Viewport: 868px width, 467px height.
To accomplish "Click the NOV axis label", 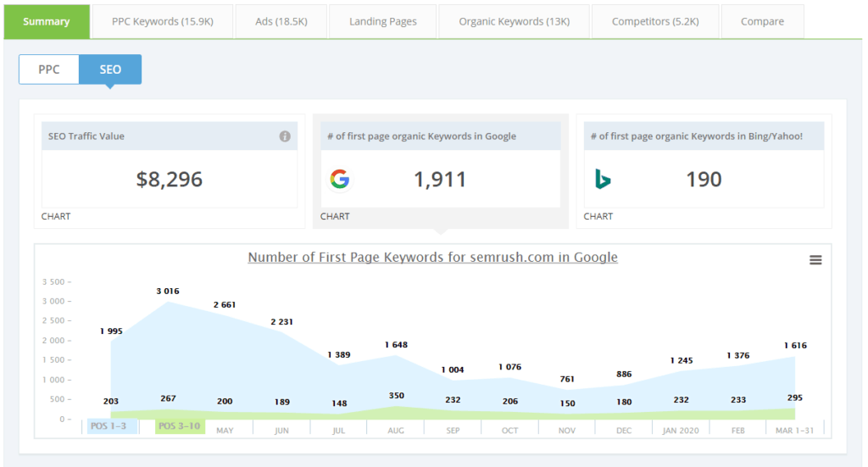I will click(x=567, y=431).
